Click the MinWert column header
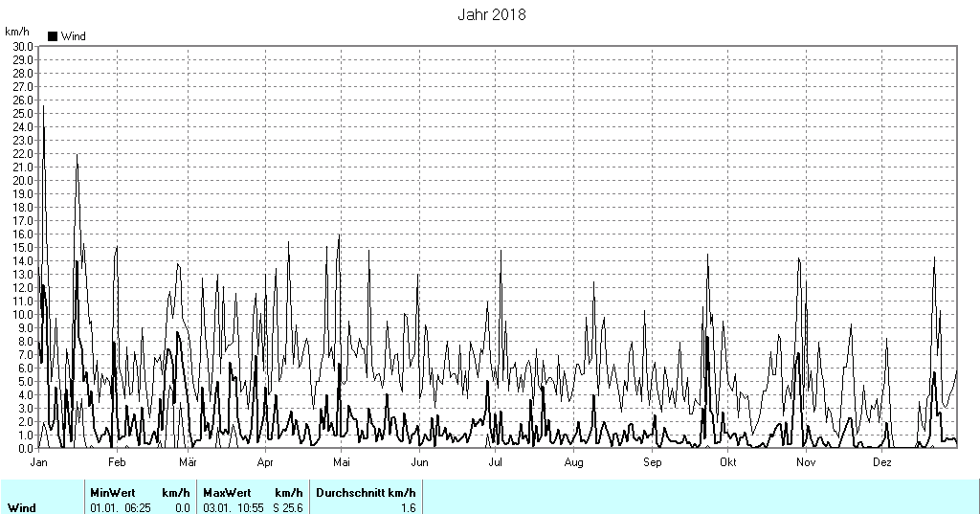This screenshot has height=514, width=980. [112, 492]
